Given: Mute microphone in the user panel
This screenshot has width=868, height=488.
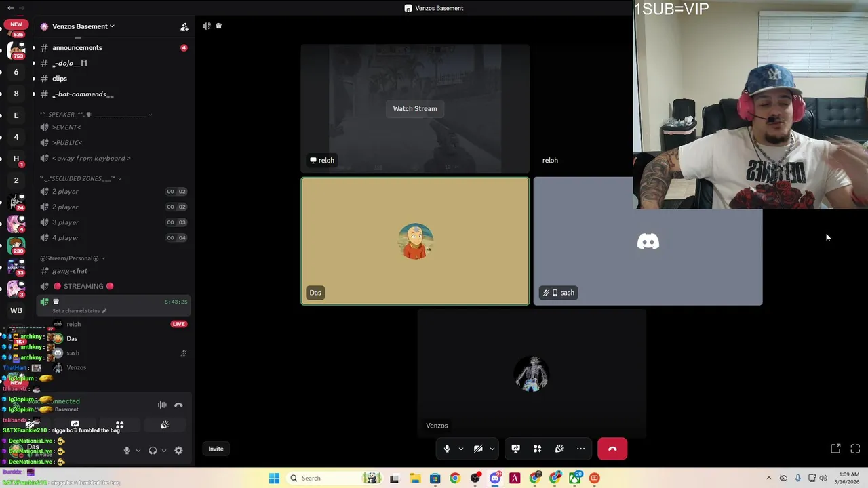Looking at the screenshot, I should [x=127, y=451].
